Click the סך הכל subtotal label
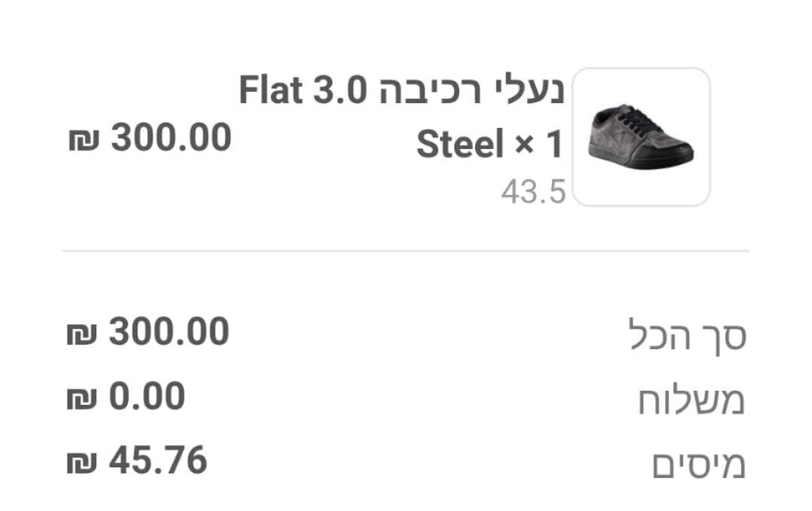Screen dimensions: 812x511 (687, 336)
